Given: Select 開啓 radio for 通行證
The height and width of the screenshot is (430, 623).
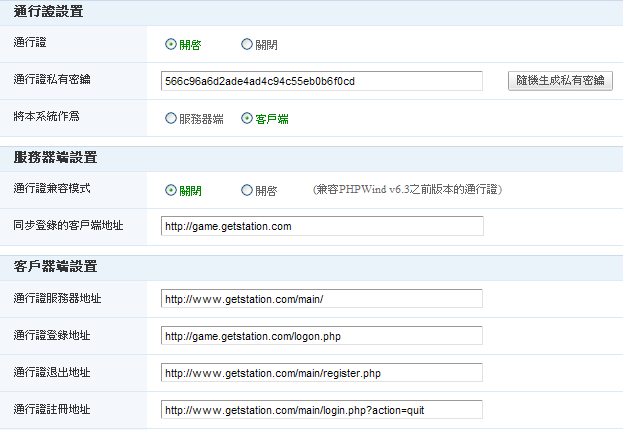Looking at the screenshot, I should coord(171,44).
